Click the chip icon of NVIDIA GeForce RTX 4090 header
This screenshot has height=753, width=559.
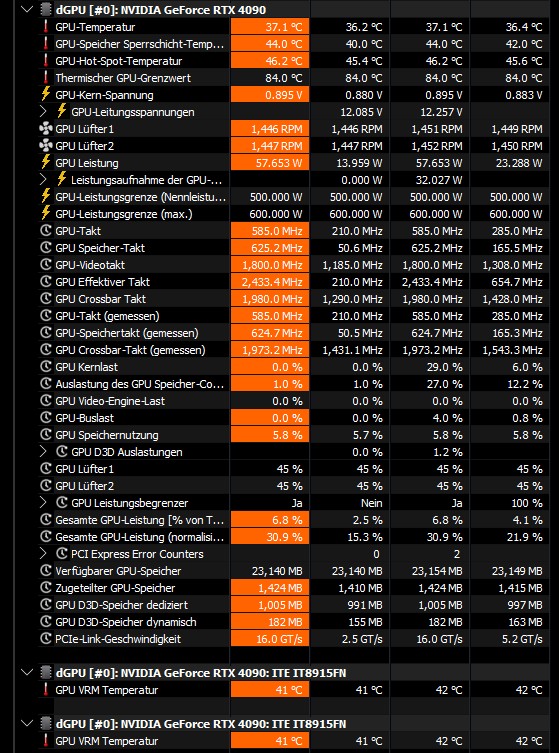[46, 10]
